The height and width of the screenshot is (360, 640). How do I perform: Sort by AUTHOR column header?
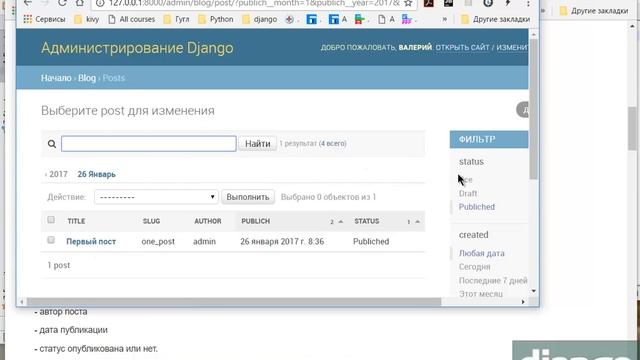coord(208,221)
